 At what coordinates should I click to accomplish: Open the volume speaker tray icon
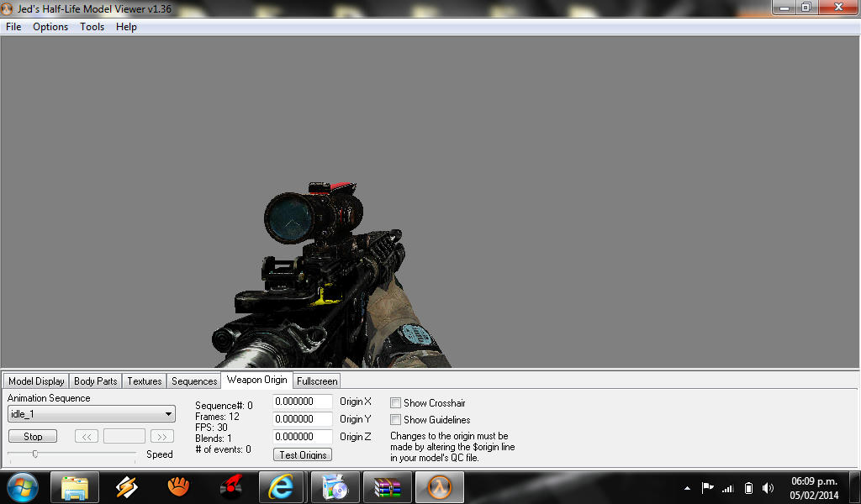[x=768, y=487]
